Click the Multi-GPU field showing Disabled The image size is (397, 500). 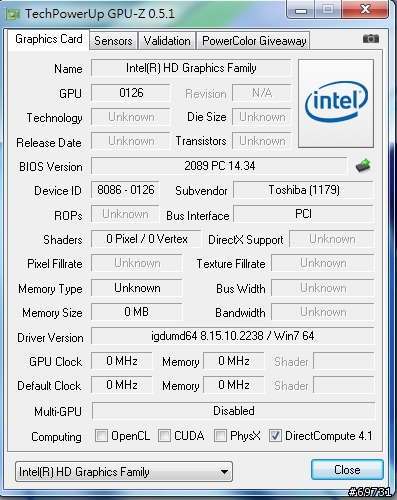click(x=234, y=411)
